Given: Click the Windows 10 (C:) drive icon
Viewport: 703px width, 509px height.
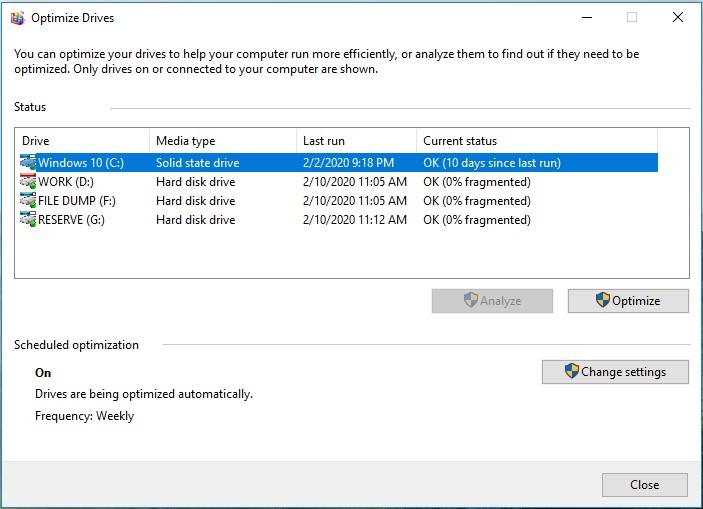Looking at the screenshot, I should [28, 162].
